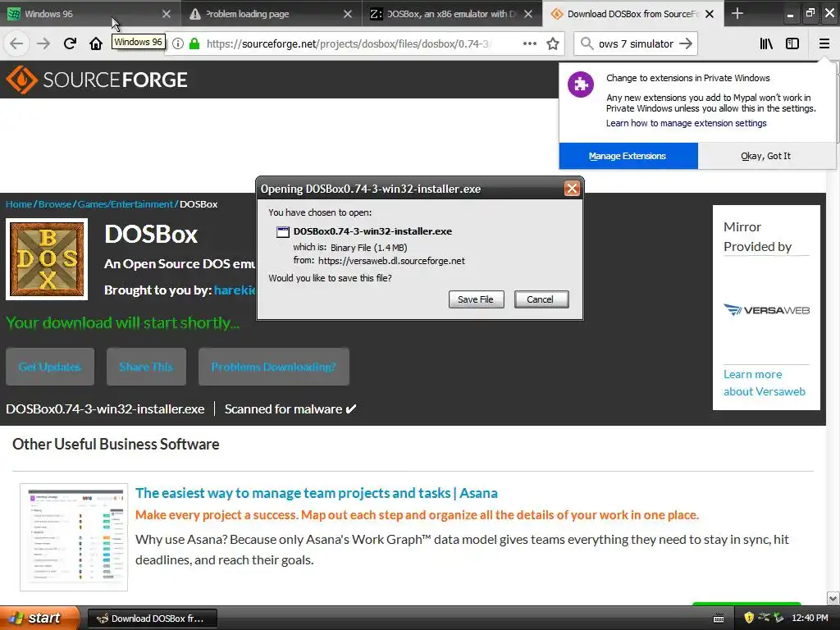Open the browser hamburger menu
Viewport: 840px width, 630px height.
[824, 44]
